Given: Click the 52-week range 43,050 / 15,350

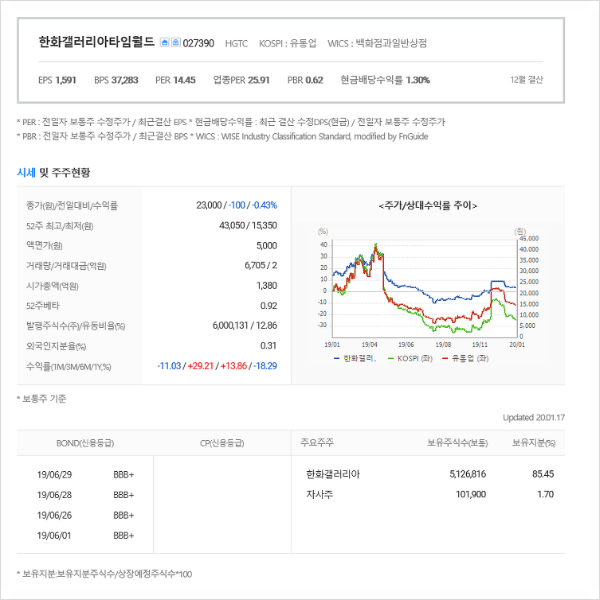Looking at the screenshot, I should point(248,225).
